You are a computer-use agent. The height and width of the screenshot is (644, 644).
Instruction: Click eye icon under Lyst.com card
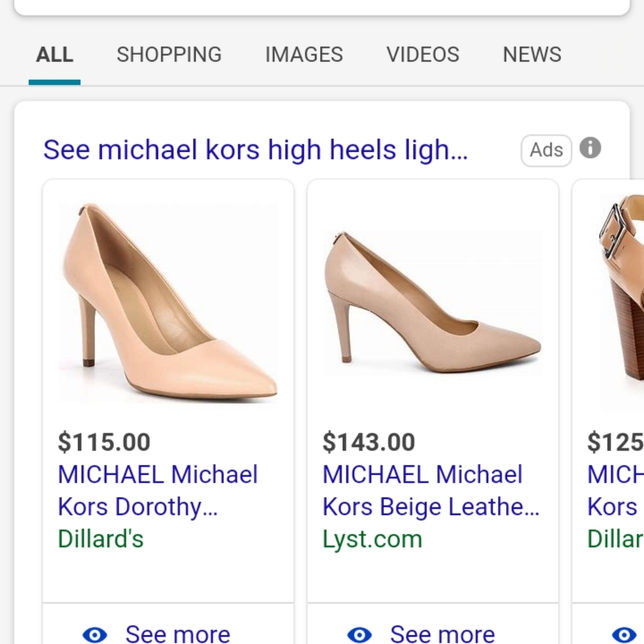click(359, 635)
